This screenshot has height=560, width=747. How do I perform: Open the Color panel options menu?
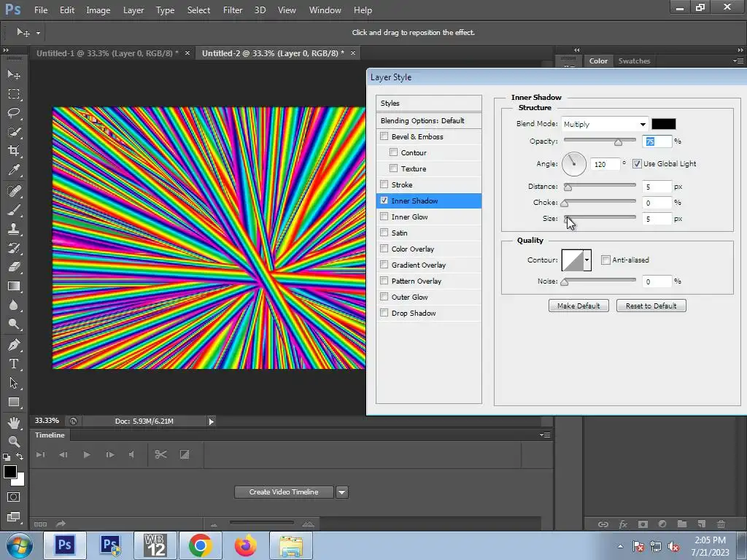tap(738, 61)
